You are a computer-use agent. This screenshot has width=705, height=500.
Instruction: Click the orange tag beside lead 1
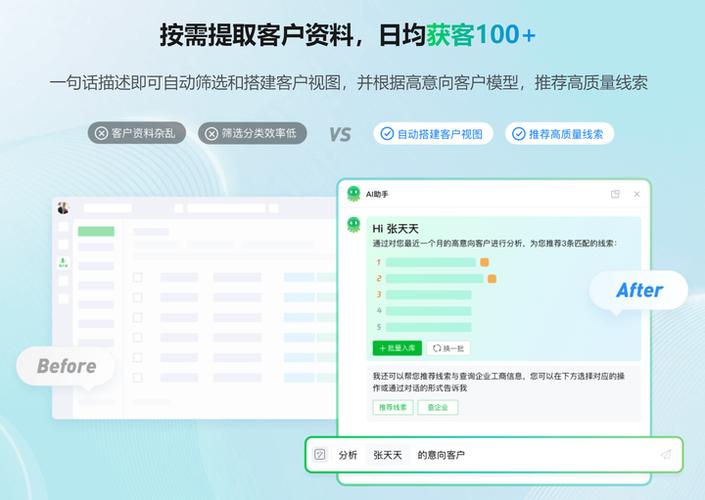tap(484, 262)
